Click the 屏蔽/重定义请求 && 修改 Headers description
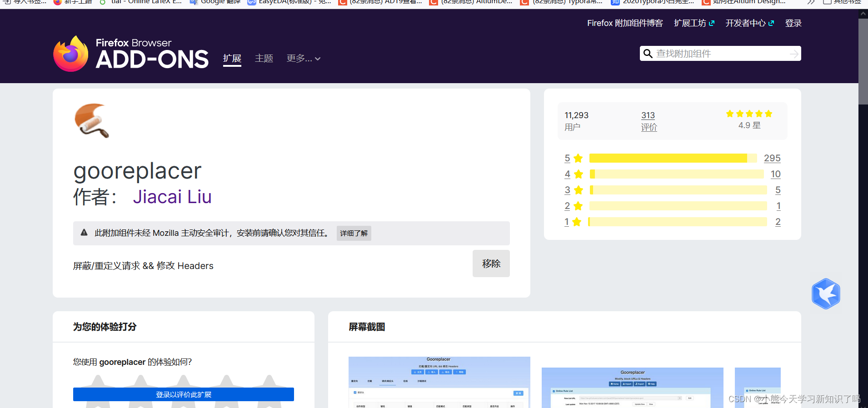 point(143,266)
